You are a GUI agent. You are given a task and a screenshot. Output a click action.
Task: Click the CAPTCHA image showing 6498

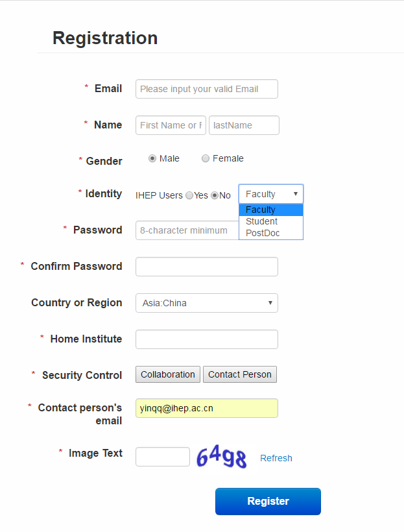coord(222,457)
